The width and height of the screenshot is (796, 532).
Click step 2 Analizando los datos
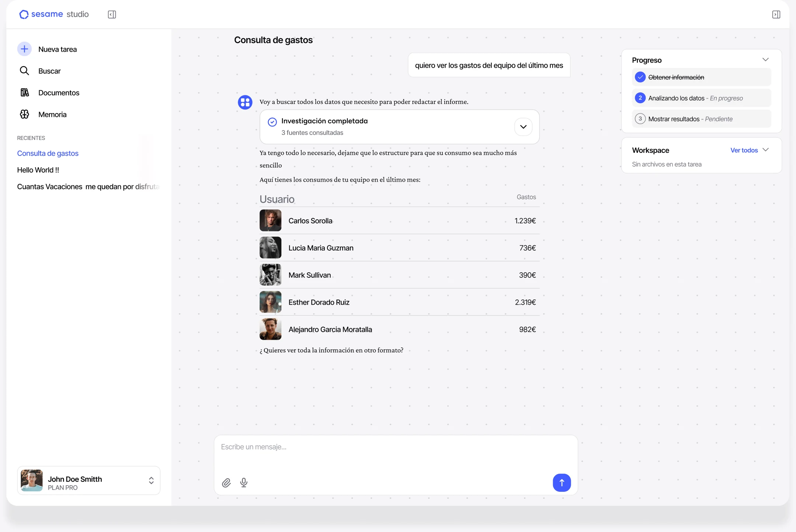pyautogui.click(x=701, y=98)
